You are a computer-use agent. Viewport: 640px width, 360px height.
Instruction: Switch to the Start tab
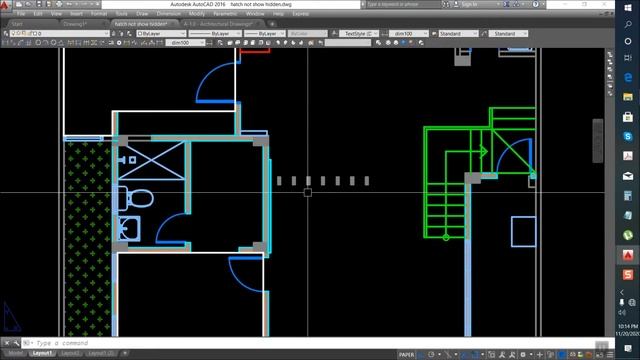[17, 24]
